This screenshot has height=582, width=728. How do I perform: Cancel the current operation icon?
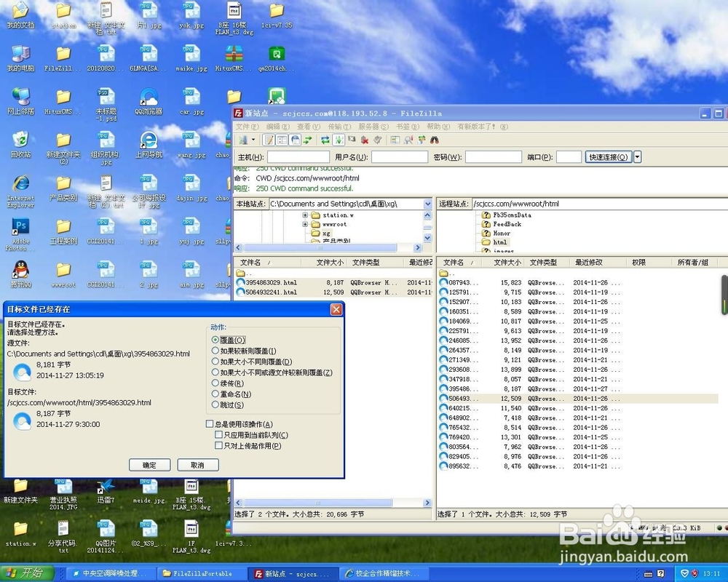point(352,140)
